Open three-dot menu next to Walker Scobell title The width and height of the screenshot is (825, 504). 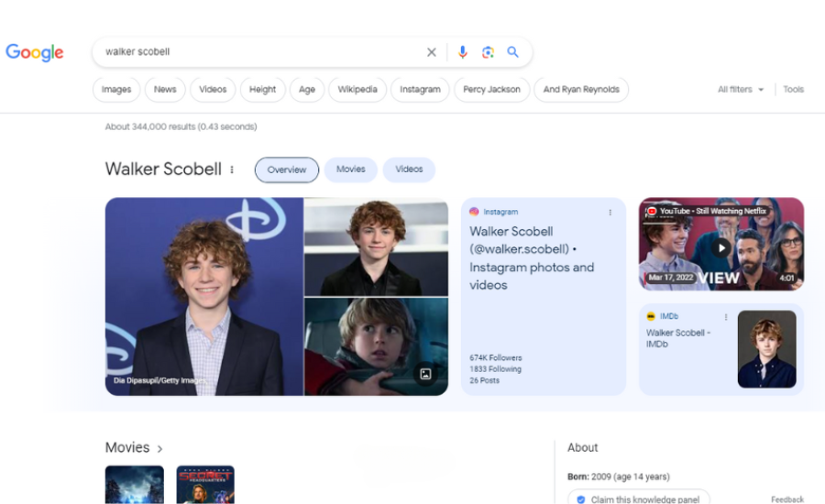[x=232, y=170]
